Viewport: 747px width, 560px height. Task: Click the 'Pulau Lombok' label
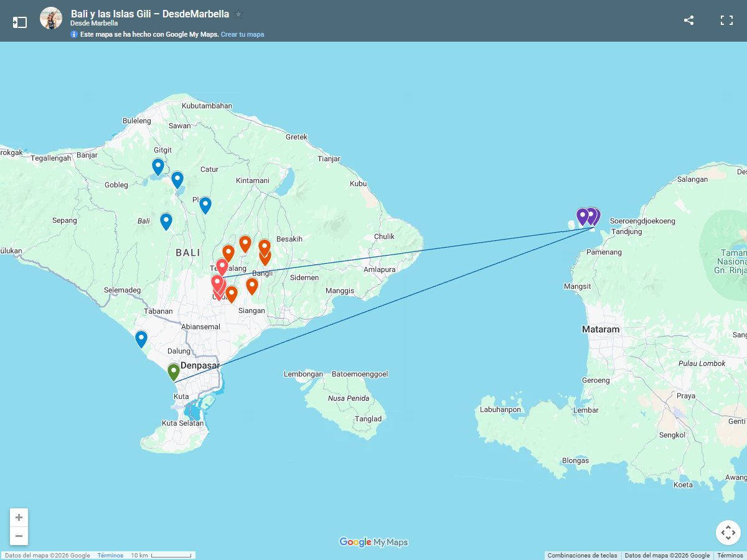[702, 363]
